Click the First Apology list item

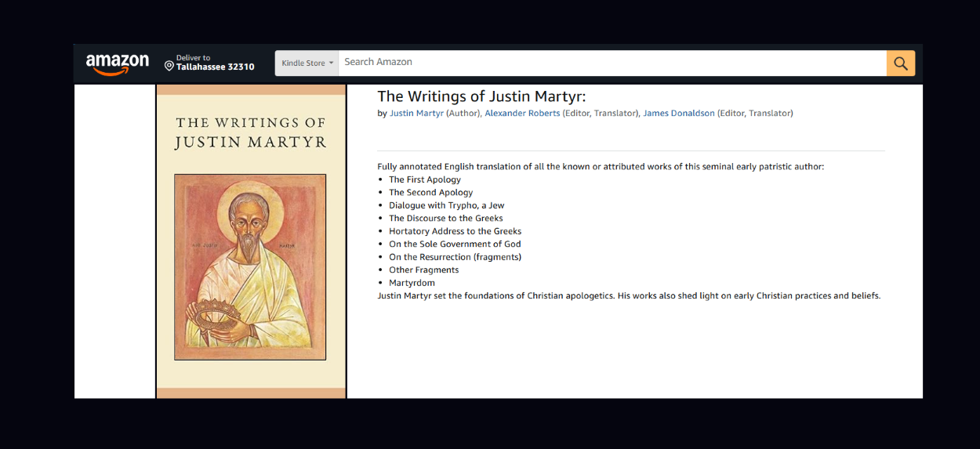[425, 179]
